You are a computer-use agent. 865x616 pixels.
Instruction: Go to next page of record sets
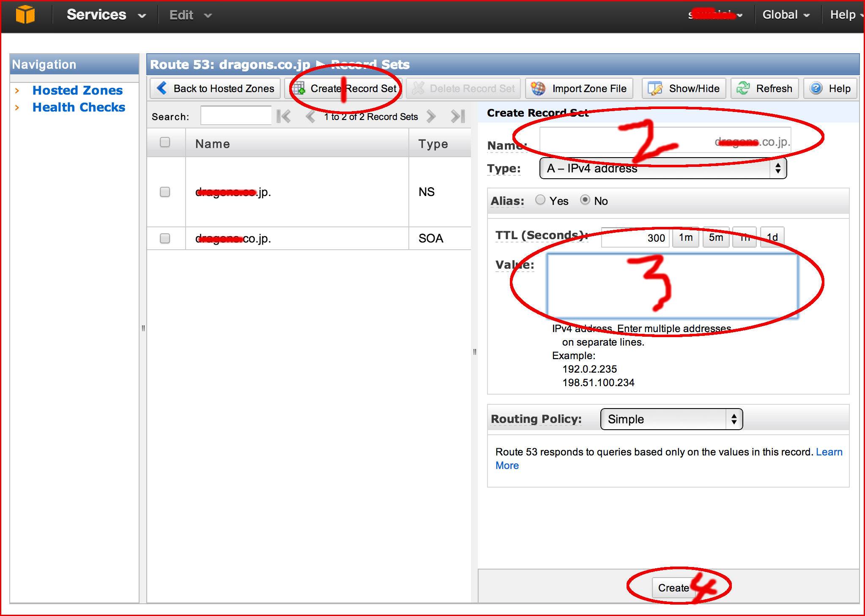click(431, 116)
